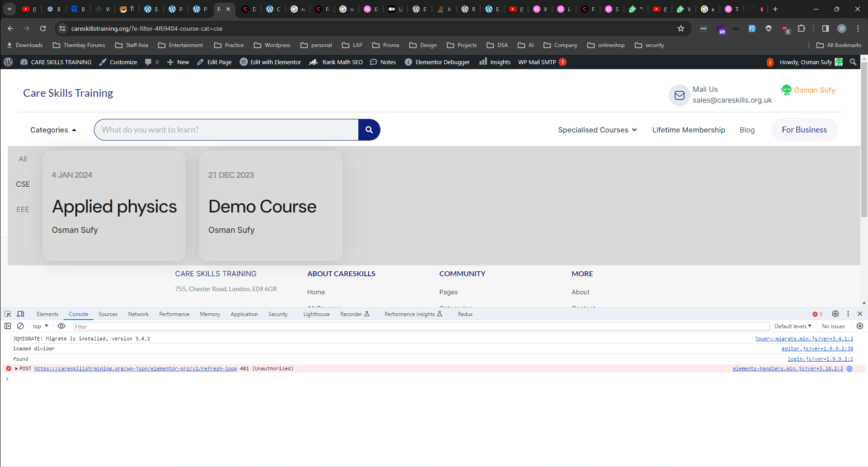
Task: Click the orange notification icon in admin bar
Action: pos(770,62)
